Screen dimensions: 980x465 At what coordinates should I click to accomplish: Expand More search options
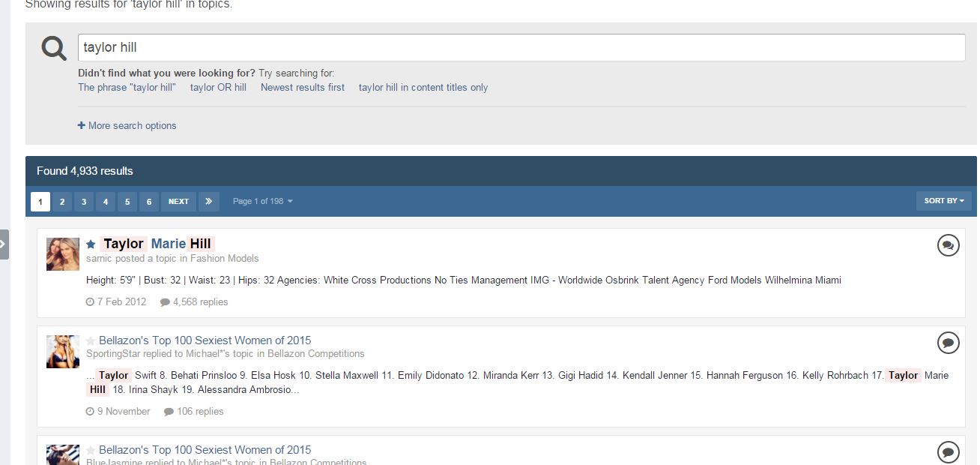pyautogui.click(x=127, y=126)
